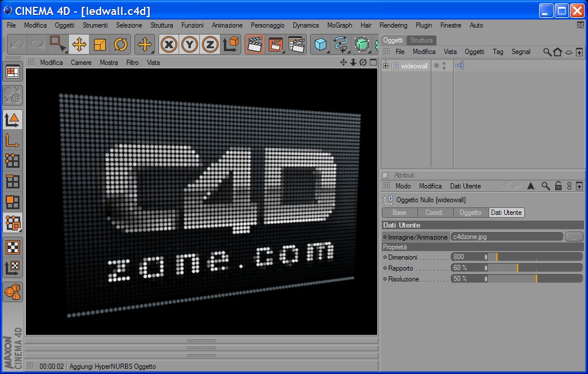Image resolution: width=588 pixels, height=374 pixels.
Task: Click the Dimensioni spinner arrows
Action: point(486,257)
